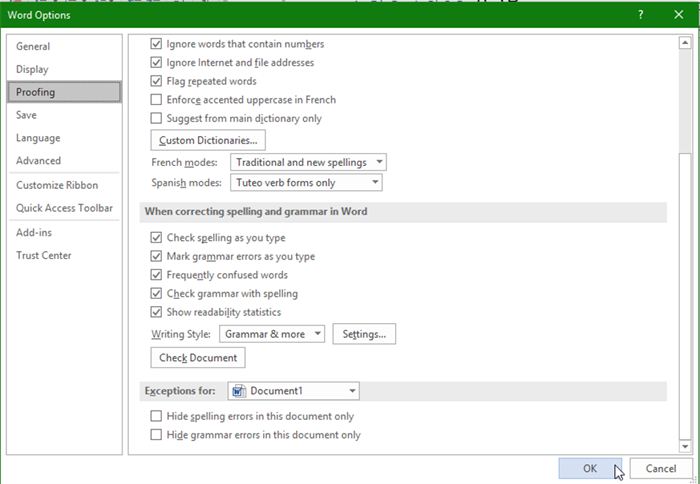Uncheck Ignore words that contain numbers
Viewport: 700px width, 484px height.
pos(156,44)
